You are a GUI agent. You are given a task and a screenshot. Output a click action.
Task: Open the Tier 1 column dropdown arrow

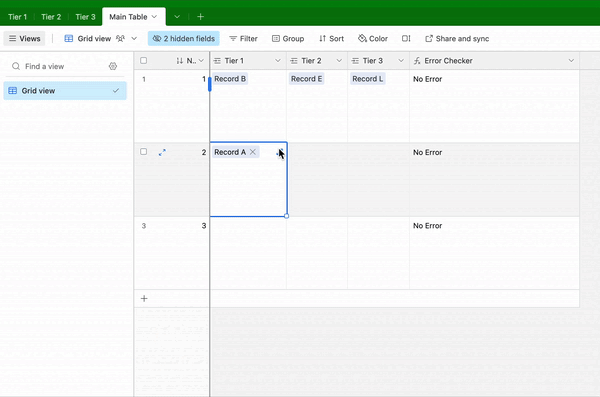(x=278, y=61)
